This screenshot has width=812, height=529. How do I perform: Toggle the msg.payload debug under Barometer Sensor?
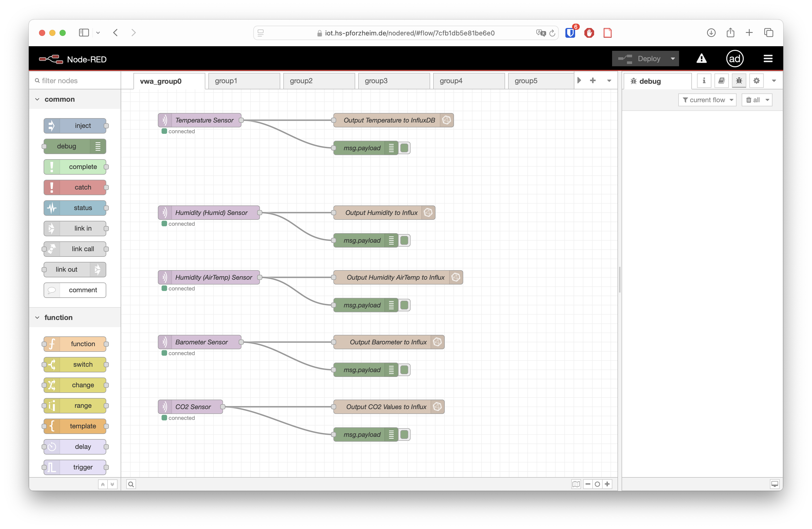405,370
